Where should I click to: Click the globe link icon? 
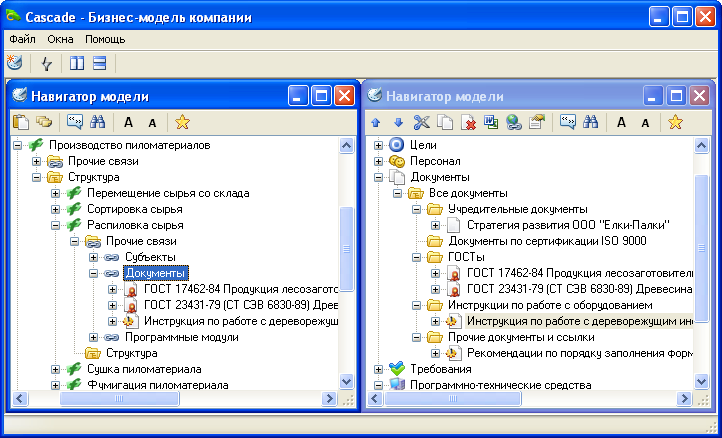(x=513, y=122)
